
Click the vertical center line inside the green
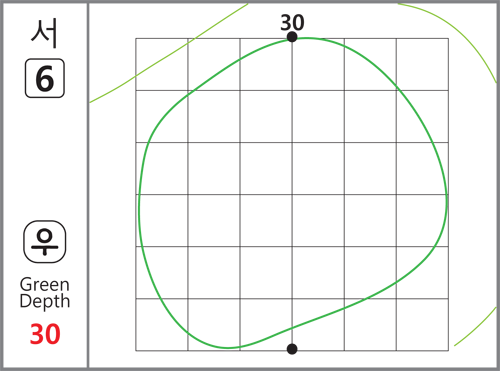pyautogui.click(x=292, y=193)
